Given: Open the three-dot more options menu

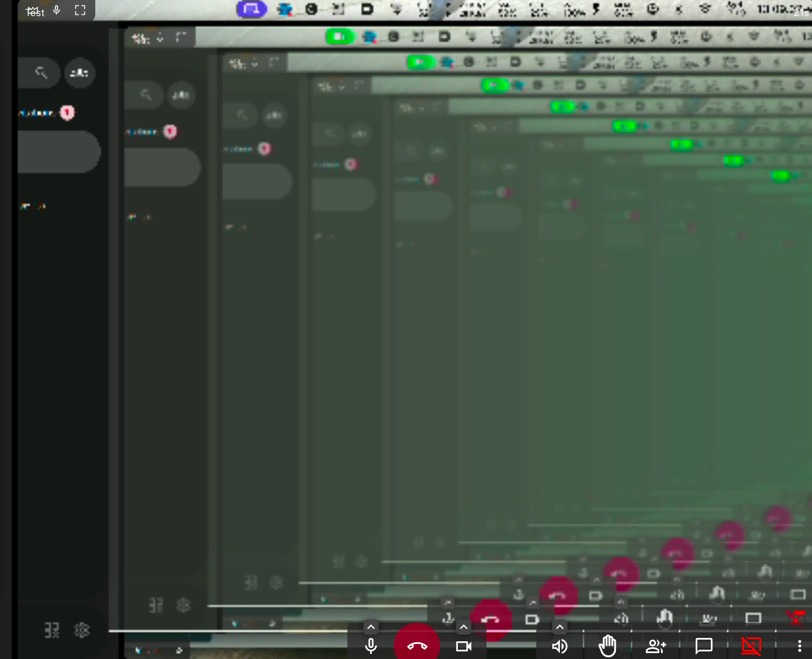Looking at the screenshot, I should click(799, 646).
